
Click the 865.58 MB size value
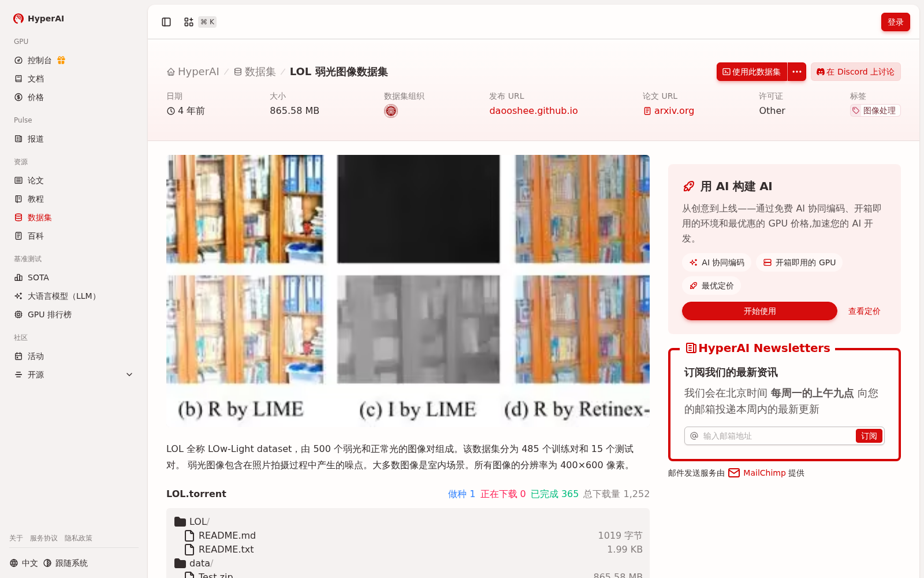pos(295,110)
